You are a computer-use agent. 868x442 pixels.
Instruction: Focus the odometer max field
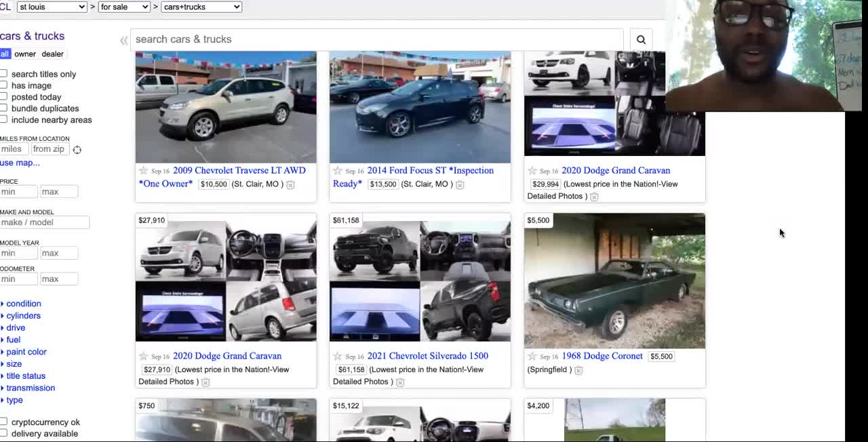point(59,279)
